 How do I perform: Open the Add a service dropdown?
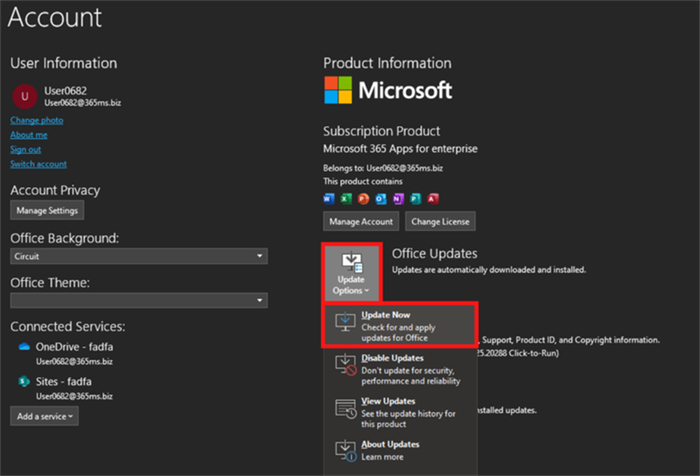[45, 415]
